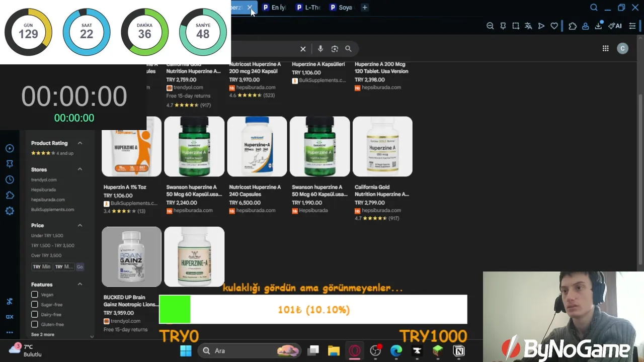The image size is (644, 362).
Task: Open the sidebar settings gear icon
Action: [x=10, y=211]
